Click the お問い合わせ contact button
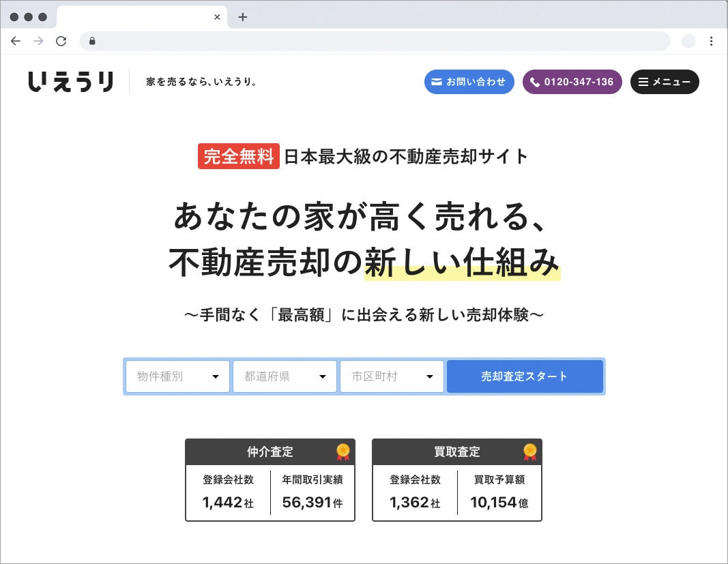 pos(469,82)
